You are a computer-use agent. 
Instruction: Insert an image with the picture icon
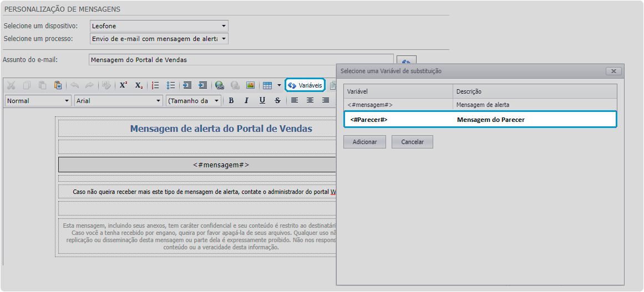[251, 85]
